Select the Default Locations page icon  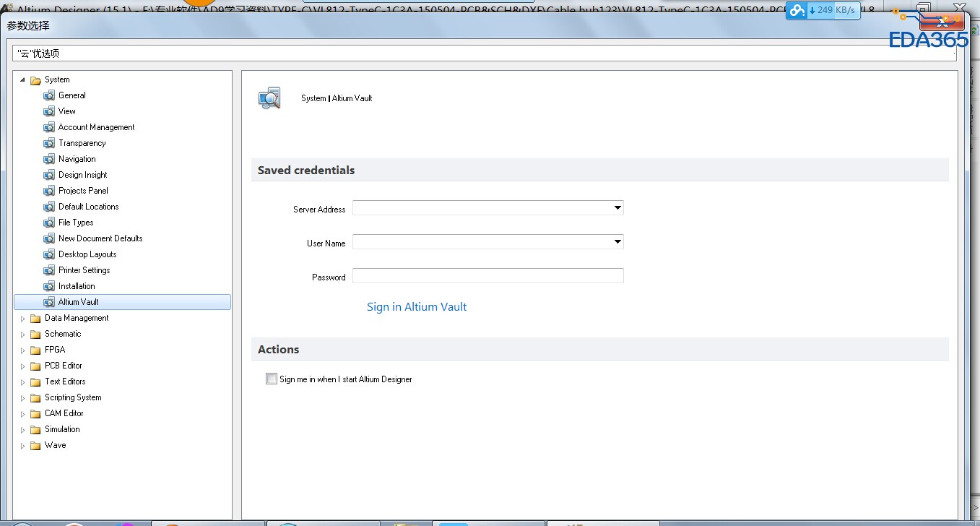pyautogui.click(x=49, y=207)
